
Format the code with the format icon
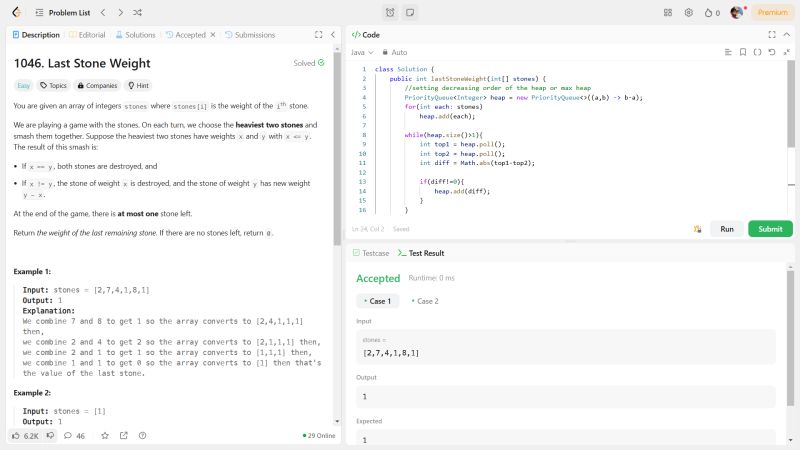[x=728, y=52]
